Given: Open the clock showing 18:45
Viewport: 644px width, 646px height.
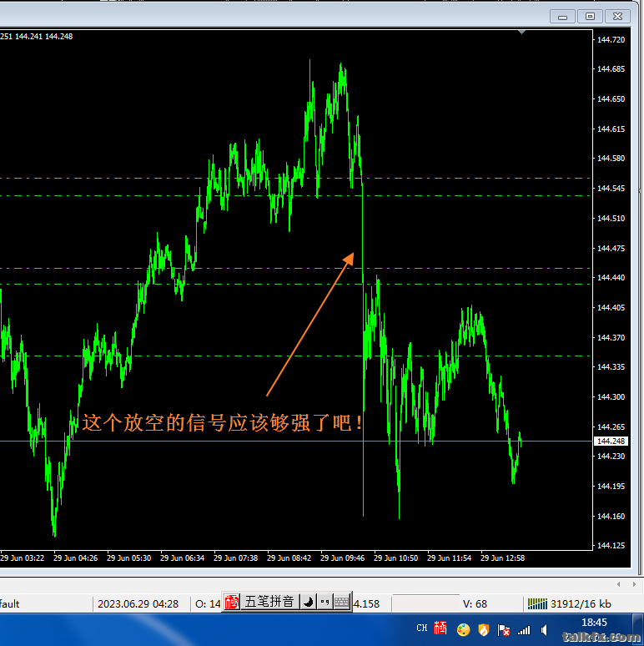Looking at the screenshot, I should click(x=594, y=622).
